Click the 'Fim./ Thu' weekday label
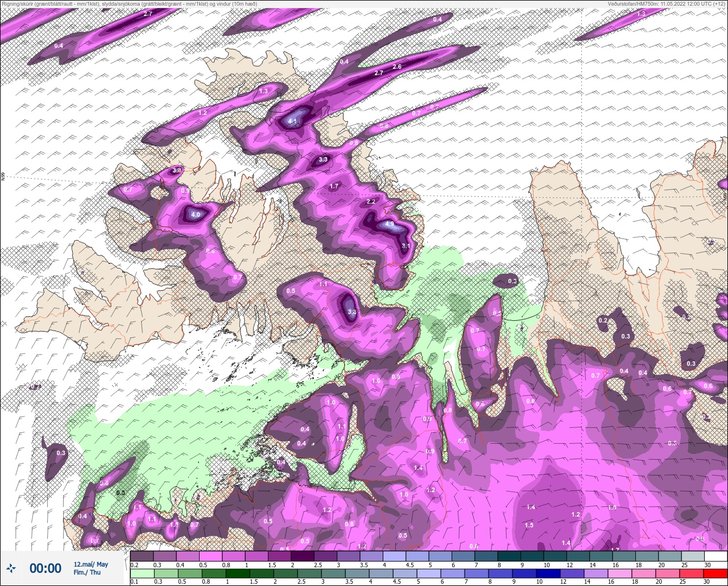Screen dimensions: 728x586 pyautogui.click(x=87, y=572)
